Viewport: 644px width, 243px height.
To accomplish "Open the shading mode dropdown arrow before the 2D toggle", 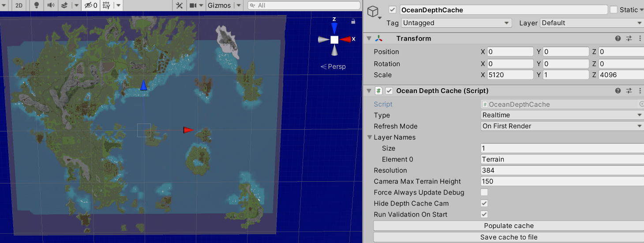I will tap(4, 5).
